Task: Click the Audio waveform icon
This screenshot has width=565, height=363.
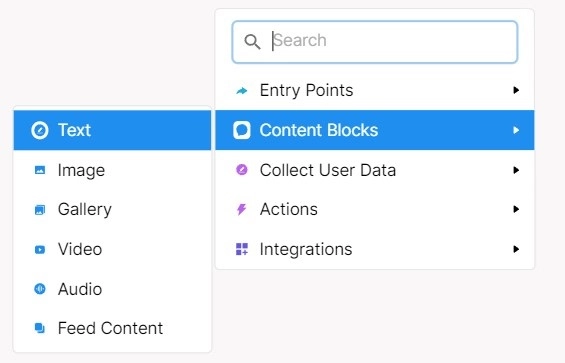Action: (x=40, y=289)
